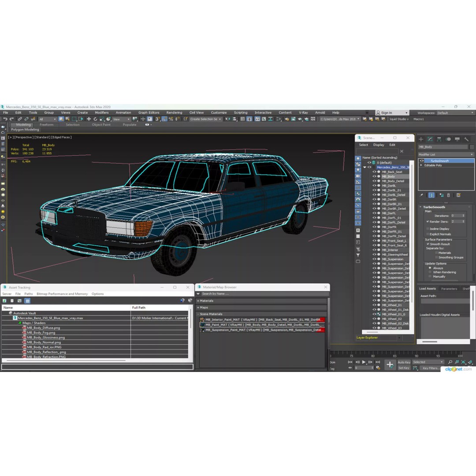
Task: Click the Auto Key button
Action: coord(404,362)
